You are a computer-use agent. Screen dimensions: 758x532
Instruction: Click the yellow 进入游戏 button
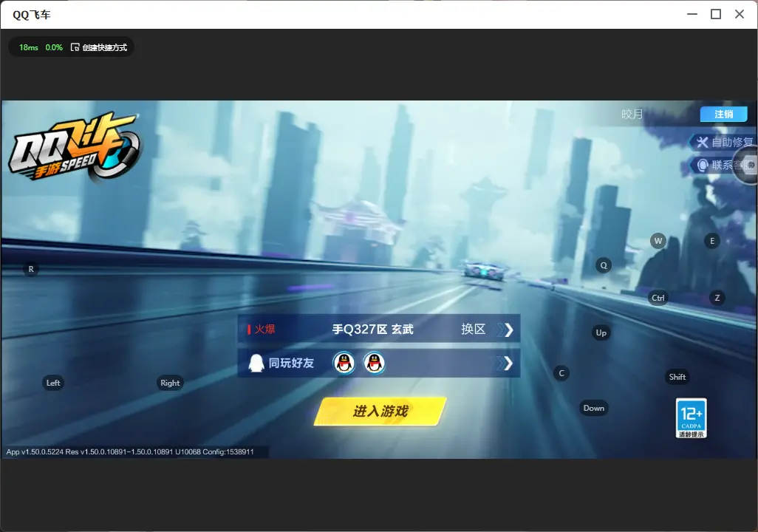point(380,412)
